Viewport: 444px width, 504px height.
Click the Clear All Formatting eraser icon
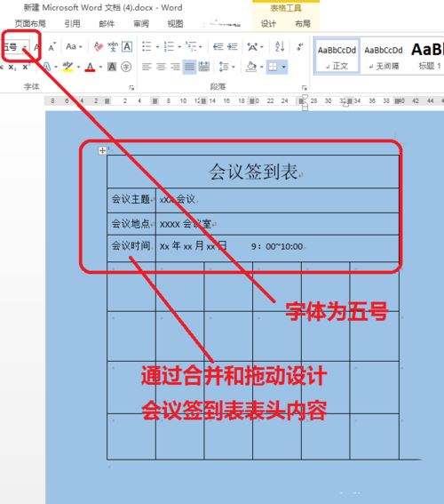click(99, 47)
